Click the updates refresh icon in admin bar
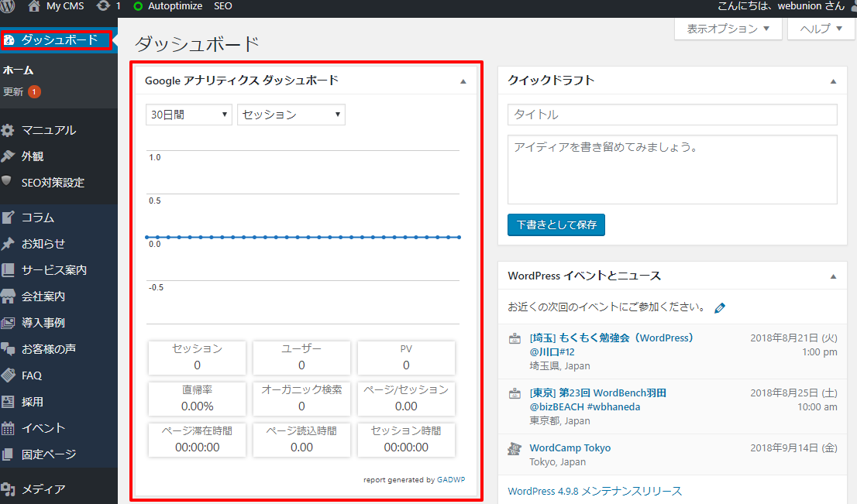This screenshot has height=504, width=857. (x=103, y=6)
